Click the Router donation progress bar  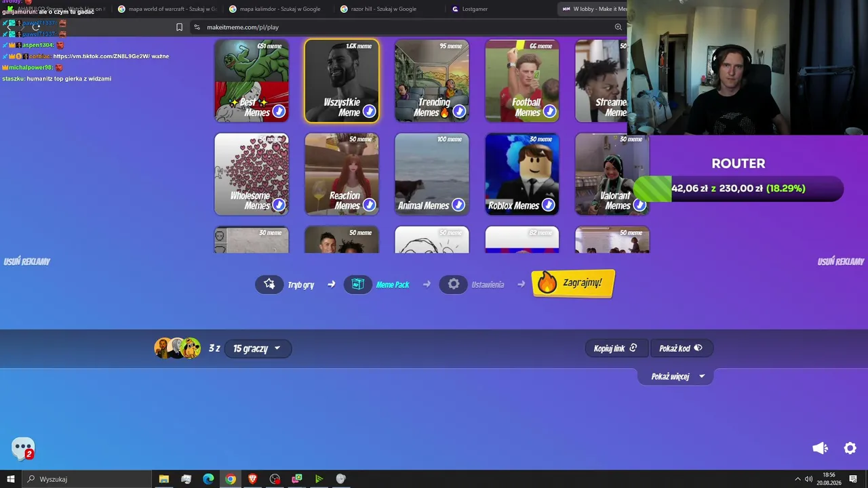tap(738, 188)
